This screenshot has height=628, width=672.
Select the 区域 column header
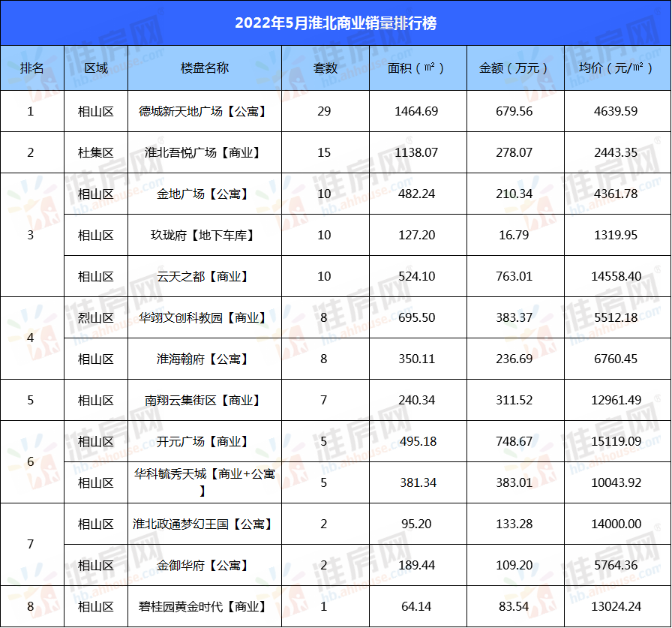[96, 68]
